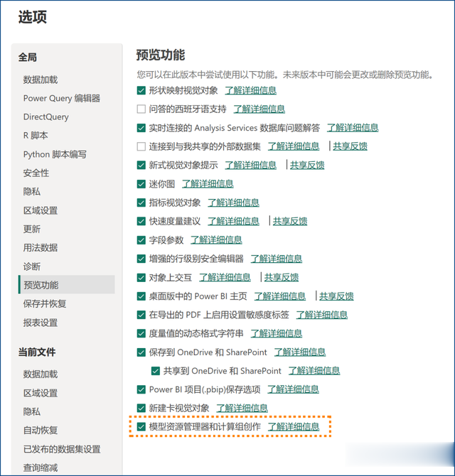Open 了解详细信息 link for 形状映射视觉对象
Viewport: 455px width, 476px height.
(250, 90)
